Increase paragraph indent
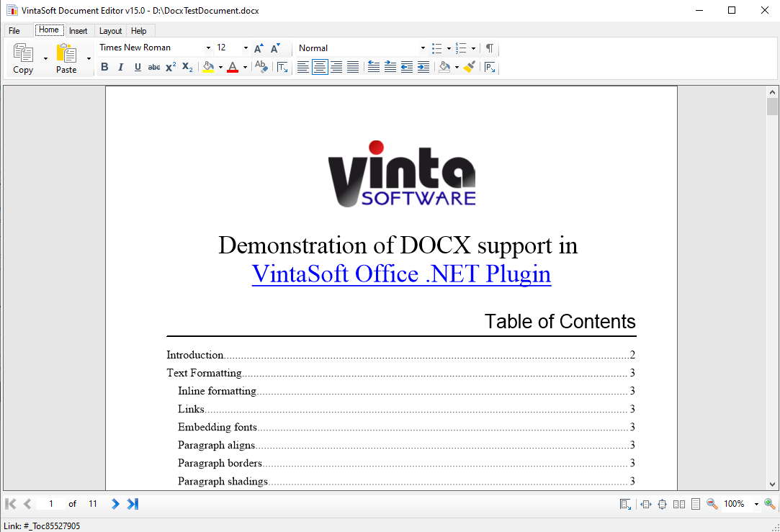 pos(423,67)
